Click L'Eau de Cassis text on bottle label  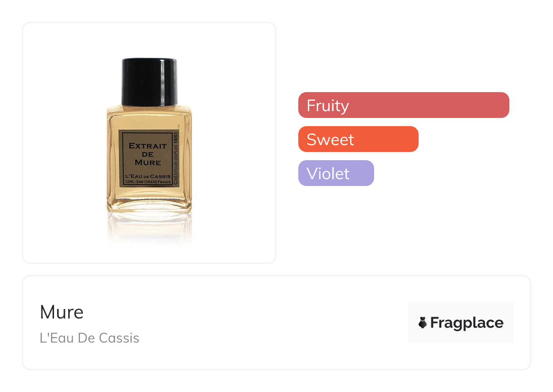tap(146, 176)
